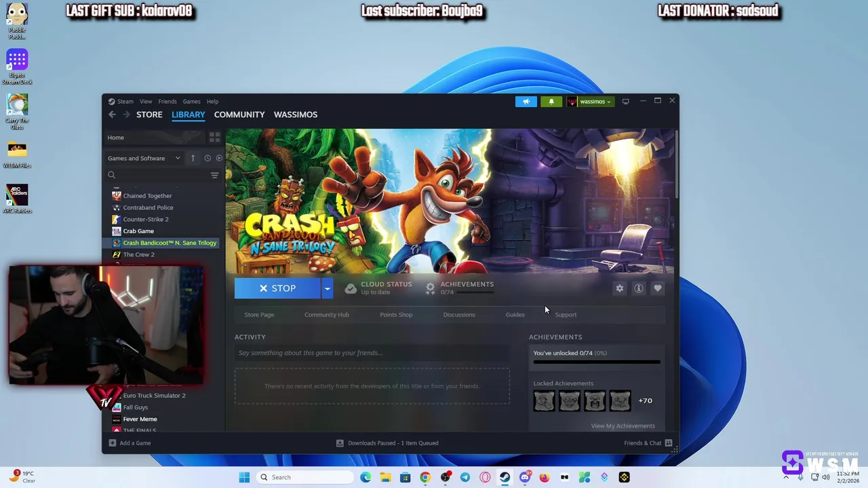Click the downloads status icon
Viewport: 868px width, 488px height.
[340, 443]
